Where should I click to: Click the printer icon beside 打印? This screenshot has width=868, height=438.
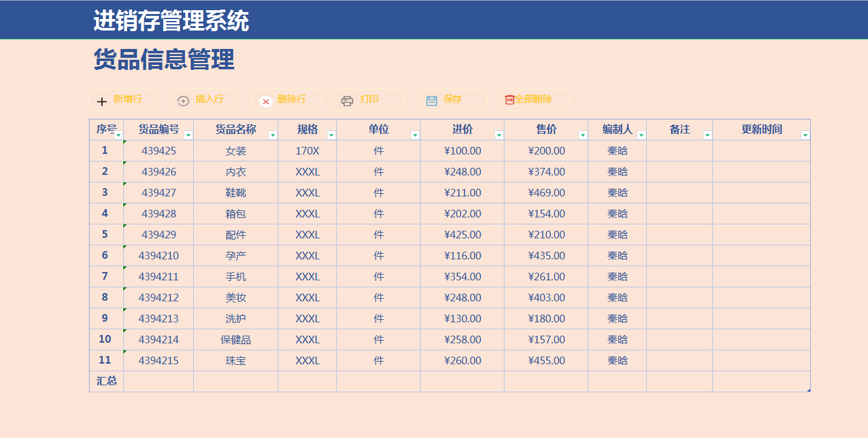tap(347, 99)
